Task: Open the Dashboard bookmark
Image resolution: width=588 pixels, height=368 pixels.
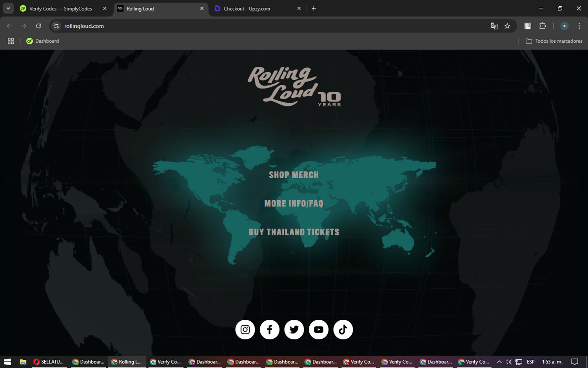Action: 43,41
